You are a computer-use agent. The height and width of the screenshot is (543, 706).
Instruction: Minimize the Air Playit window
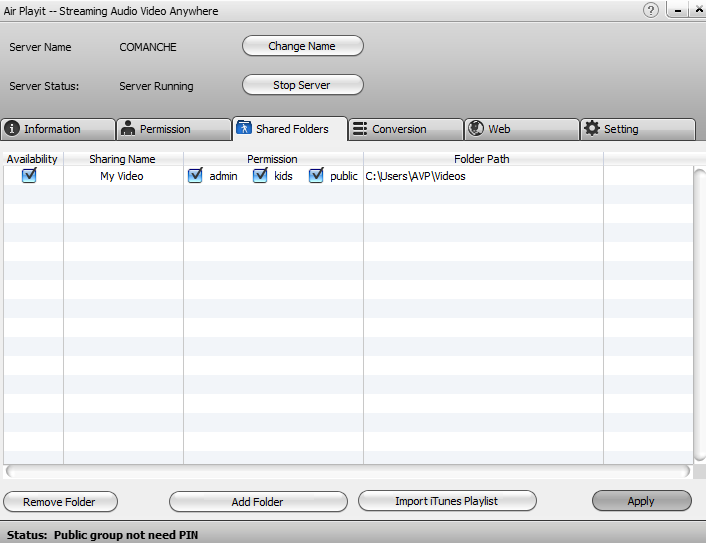click(x=678, y=10)
